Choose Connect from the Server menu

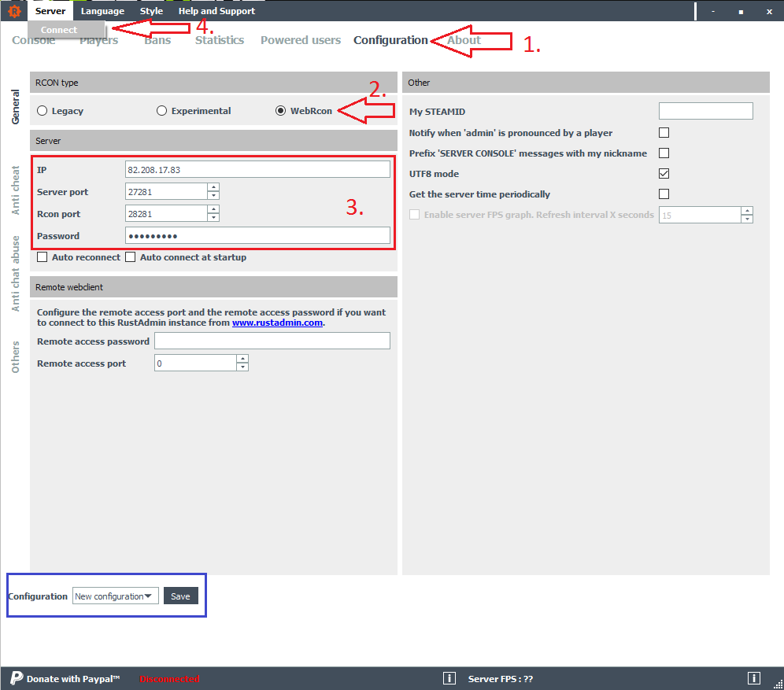[59, 30]
